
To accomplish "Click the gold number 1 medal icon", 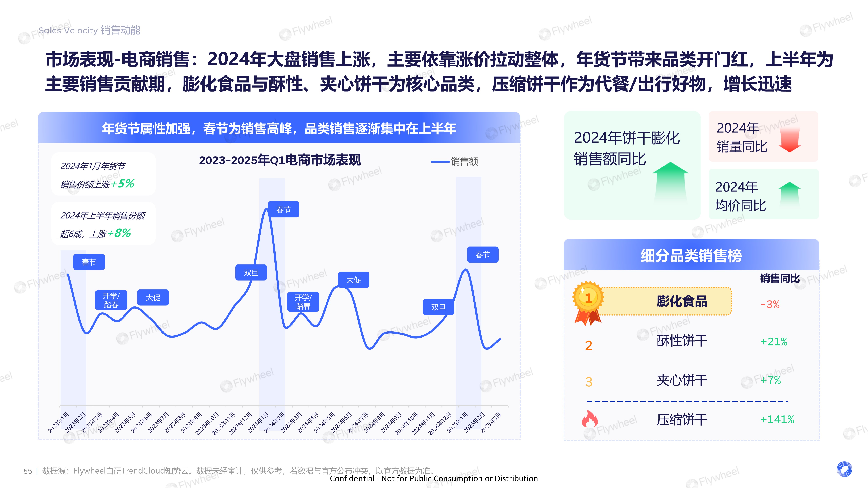I will (x=588, y=298).
